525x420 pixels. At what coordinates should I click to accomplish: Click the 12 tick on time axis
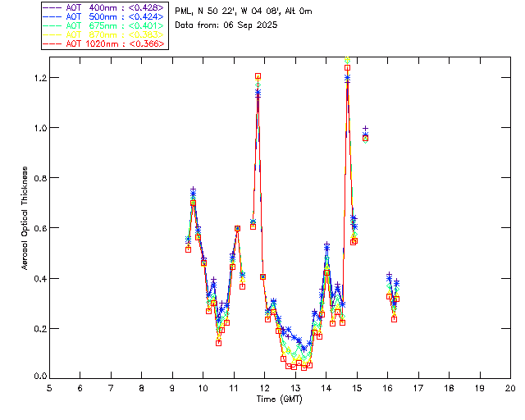(x=264, y=387)
